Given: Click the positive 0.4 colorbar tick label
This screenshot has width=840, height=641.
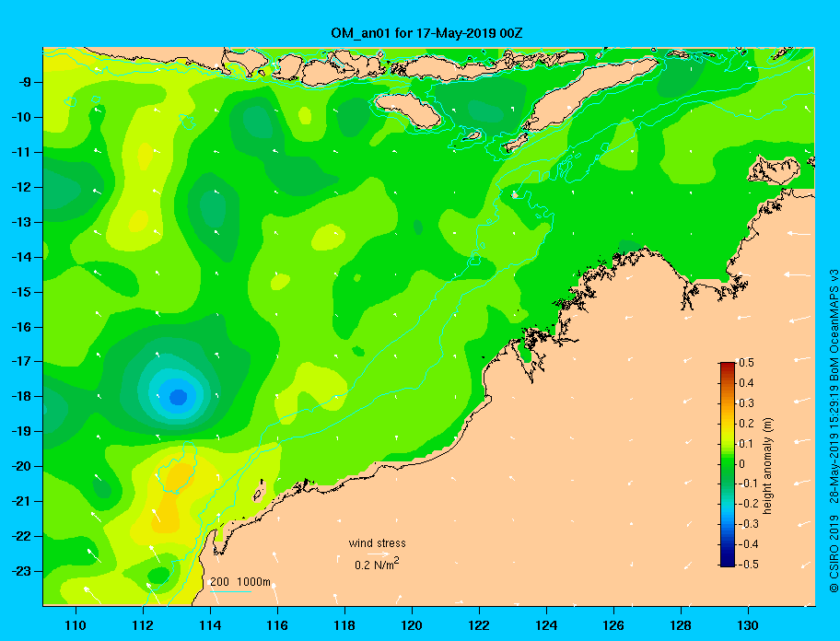Looking at the screenshot, I should coord(746,383).
